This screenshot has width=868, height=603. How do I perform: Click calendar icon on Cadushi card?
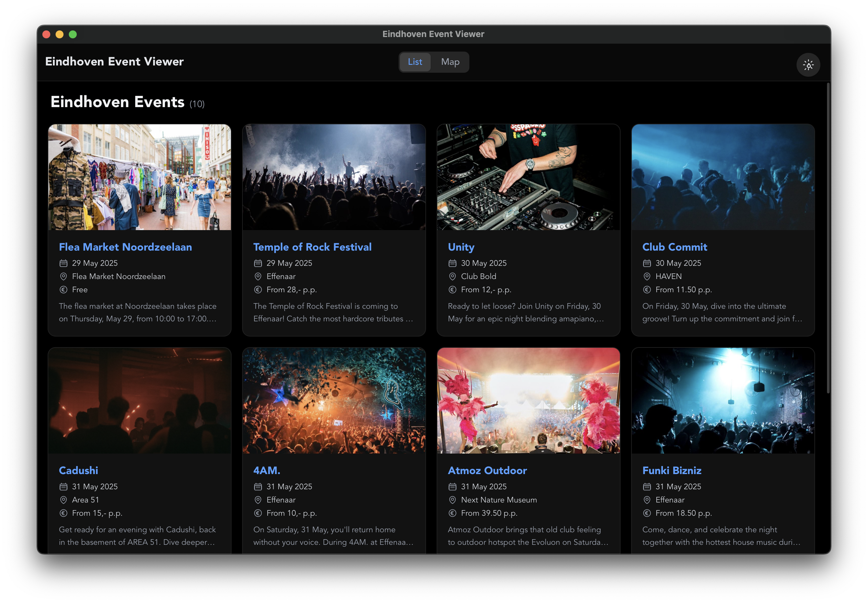64,486
